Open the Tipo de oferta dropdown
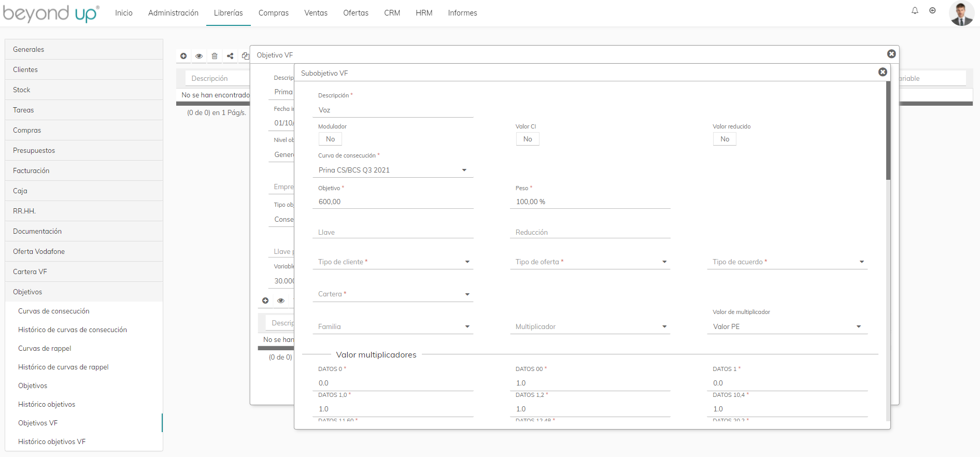 tap(590, 262)
